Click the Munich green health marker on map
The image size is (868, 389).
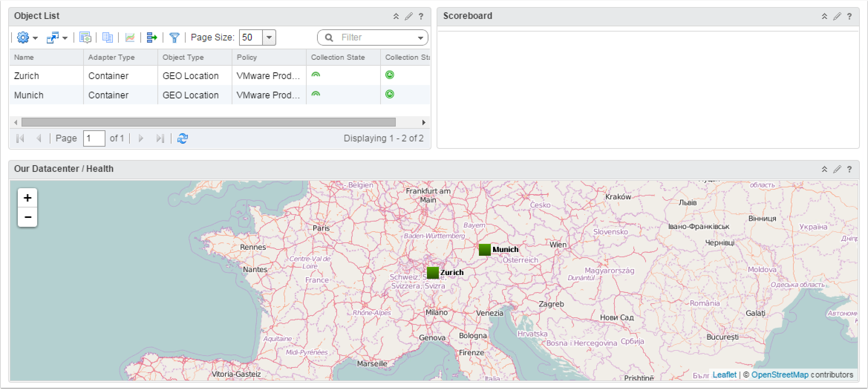(484, 250)
